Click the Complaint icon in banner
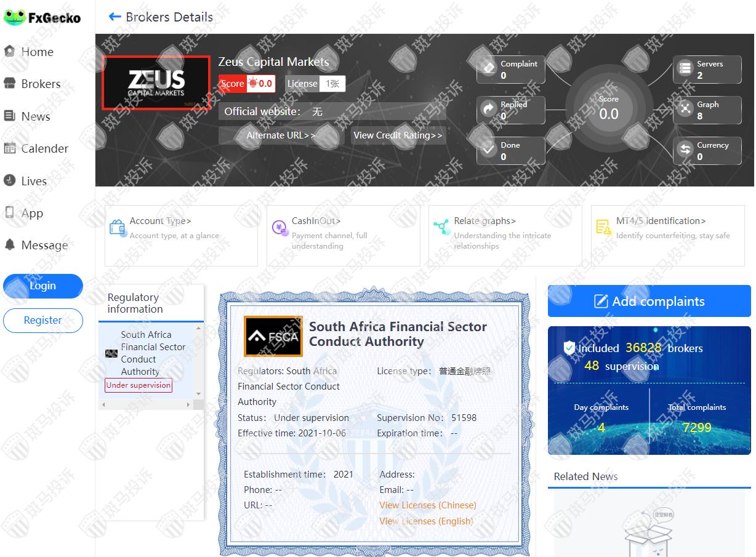Viewport: 756px width, 557px height. pos(489,69)
